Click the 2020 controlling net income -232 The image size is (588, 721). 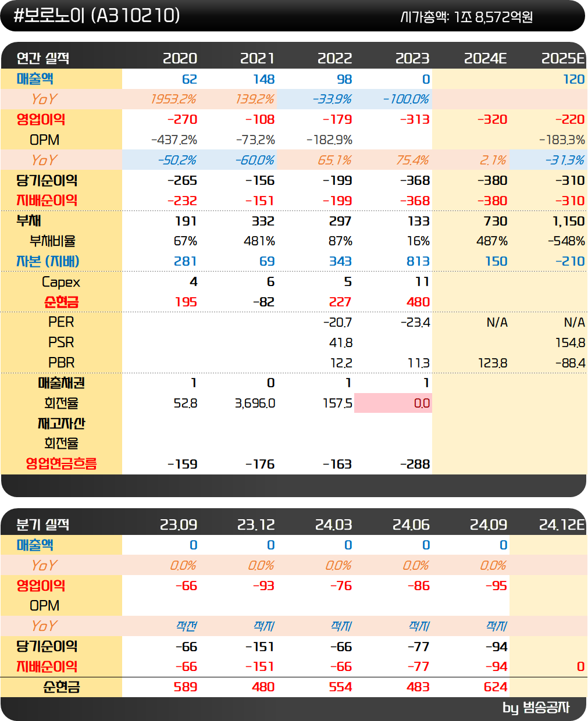point(182,201)
